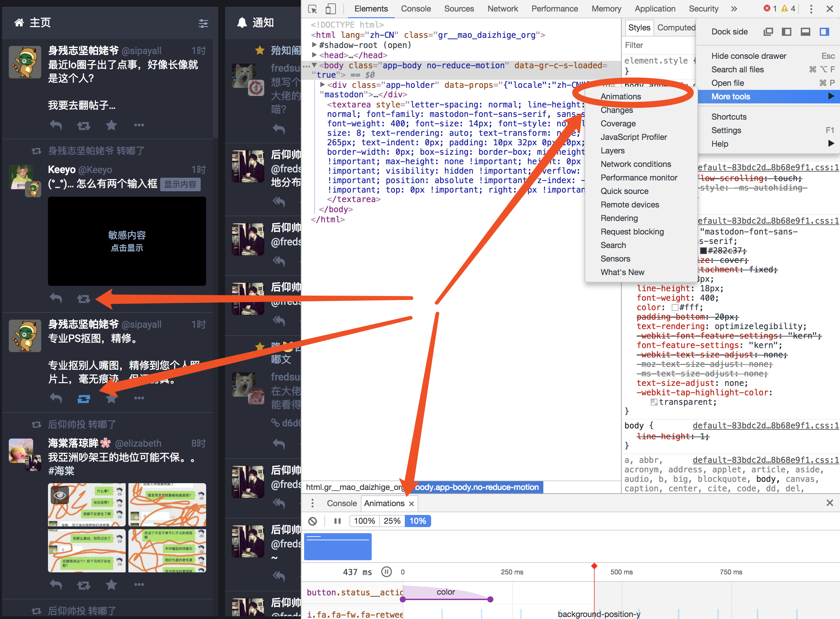The image size is (840, 619).
Task: Set animation speed to 25%
Action: 392,521
